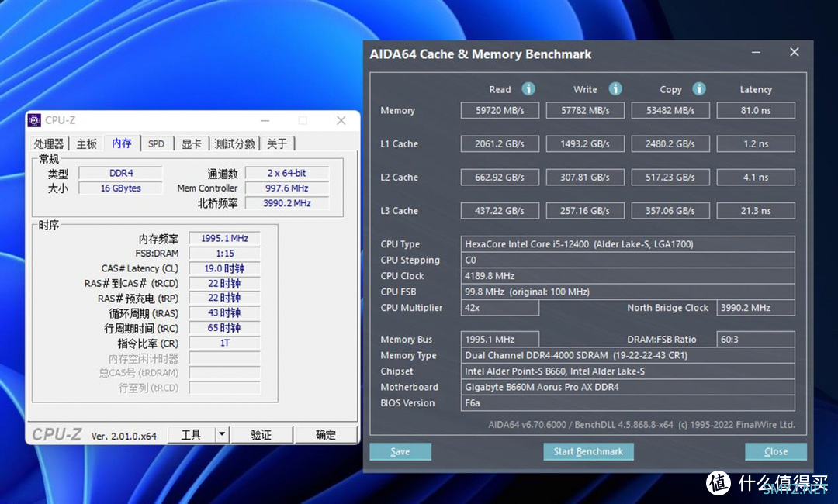The image size is (838, 504).
Task: Click CPU Stepping field C0
Action: [628, 260]
